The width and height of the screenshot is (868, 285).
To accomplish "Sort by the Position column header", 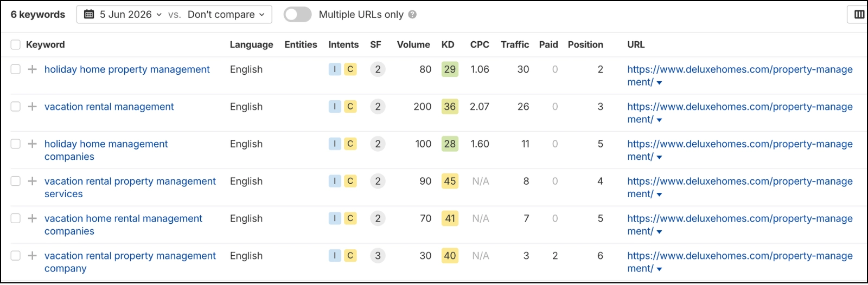I will coord(585,44).
